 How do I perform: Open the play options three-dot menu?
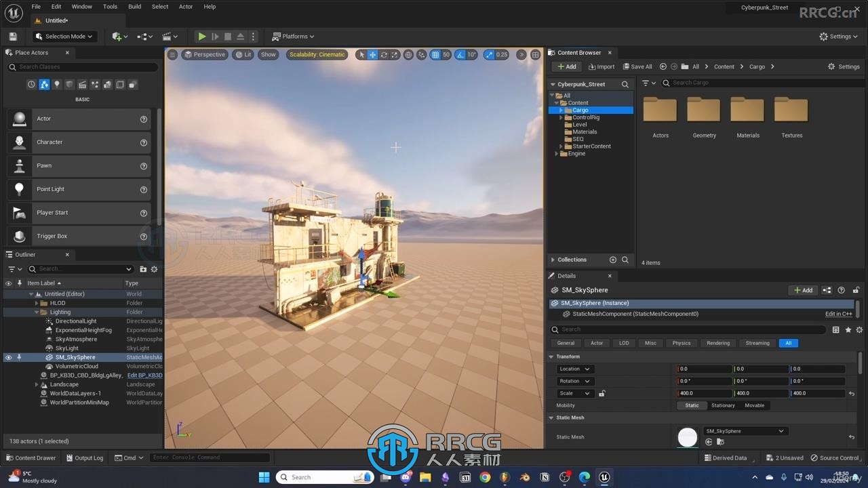tap(253, 37)
